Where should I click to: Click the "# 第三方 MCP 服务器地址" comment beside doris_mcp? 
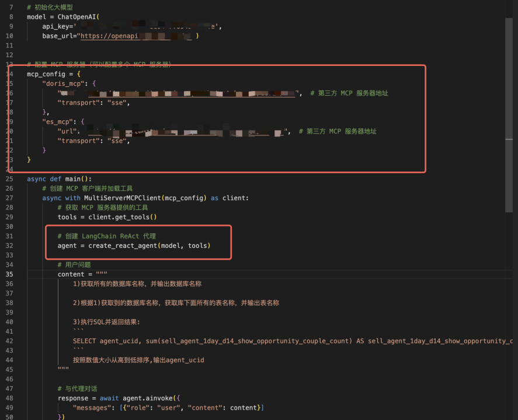tap(349, 93)
